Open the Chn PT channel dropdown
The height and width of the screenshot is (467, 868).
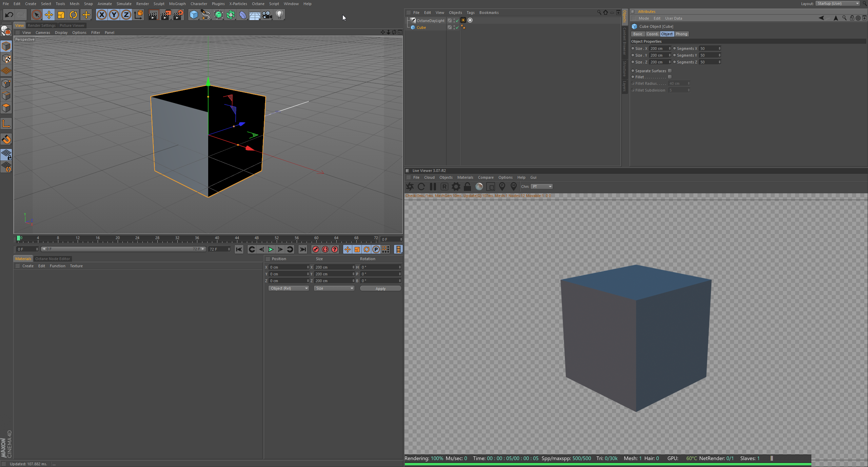tap(541, 187)
